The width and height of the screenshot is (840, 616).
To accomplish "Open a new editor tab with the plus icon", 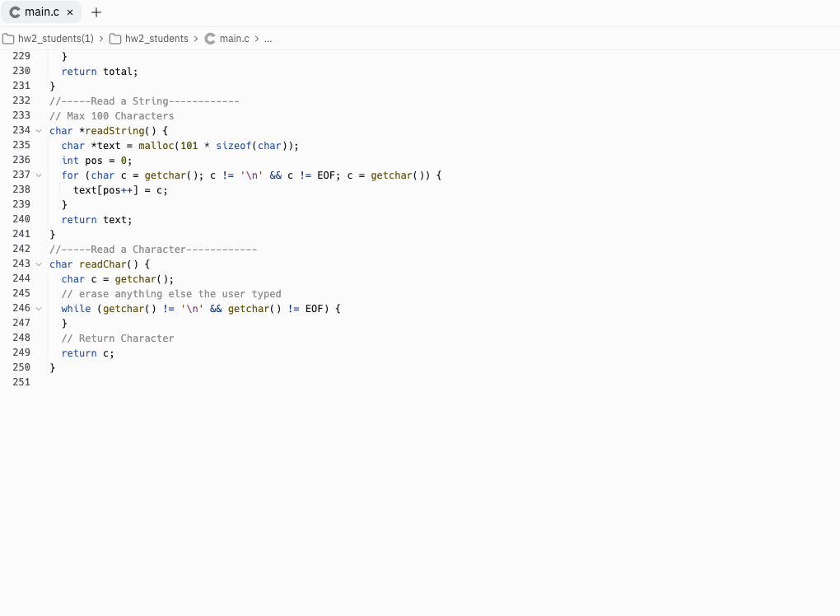I will pyautogui.click(x=96, y=12).
